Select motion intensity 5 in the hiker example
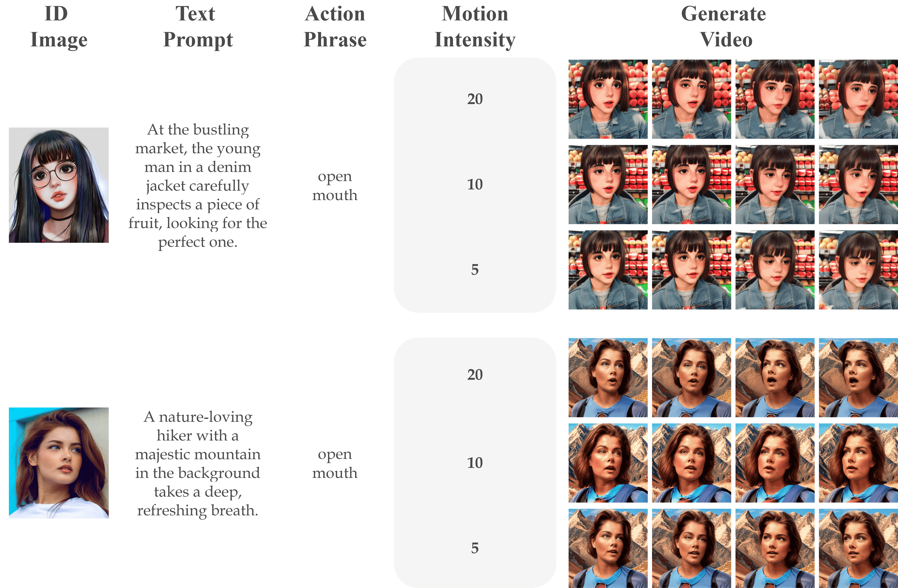The width and height of the screenshot is (898, 588). (x=475, y=548)
